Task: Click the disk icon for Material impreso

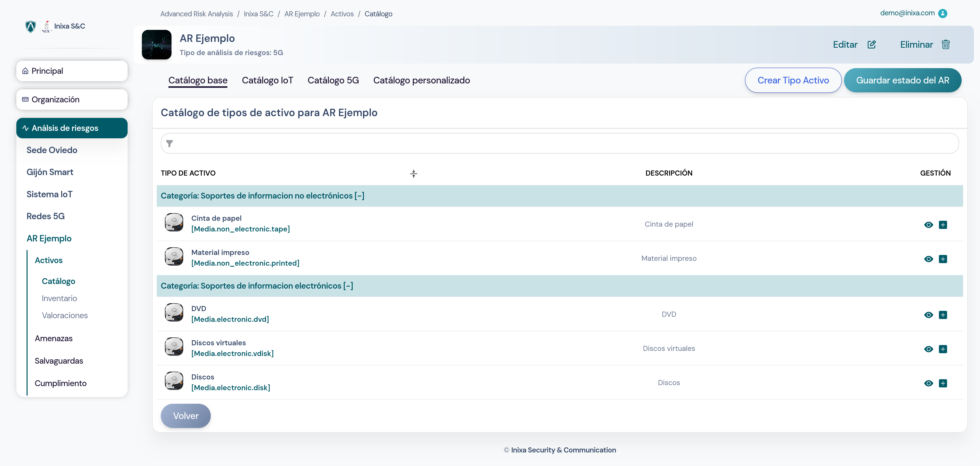Action: pyautogui.click(x=174, y=256)
